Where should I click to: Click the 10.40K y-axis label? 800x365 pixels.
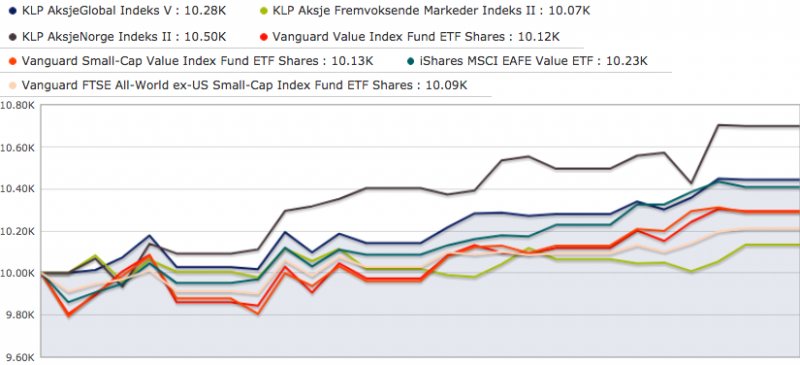coord(17,189)
